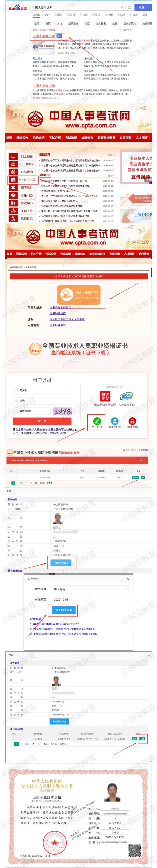Click 更多>> beside 时政要闻
157x868 pixels.
click(111, 155)
